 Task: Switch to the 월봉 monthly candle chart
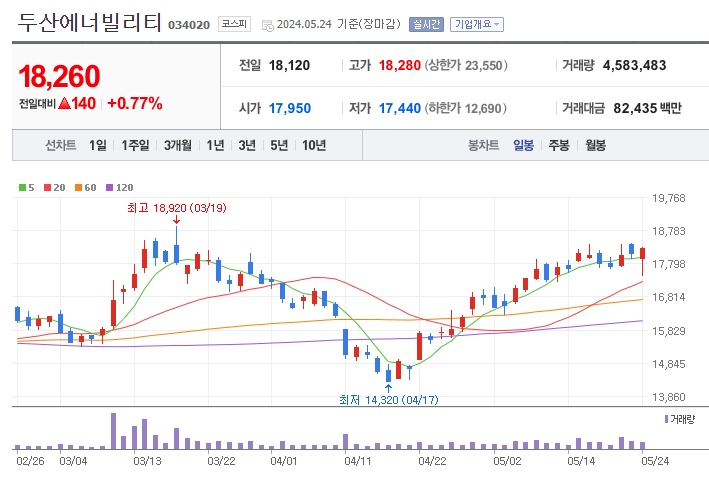[596, 145]
